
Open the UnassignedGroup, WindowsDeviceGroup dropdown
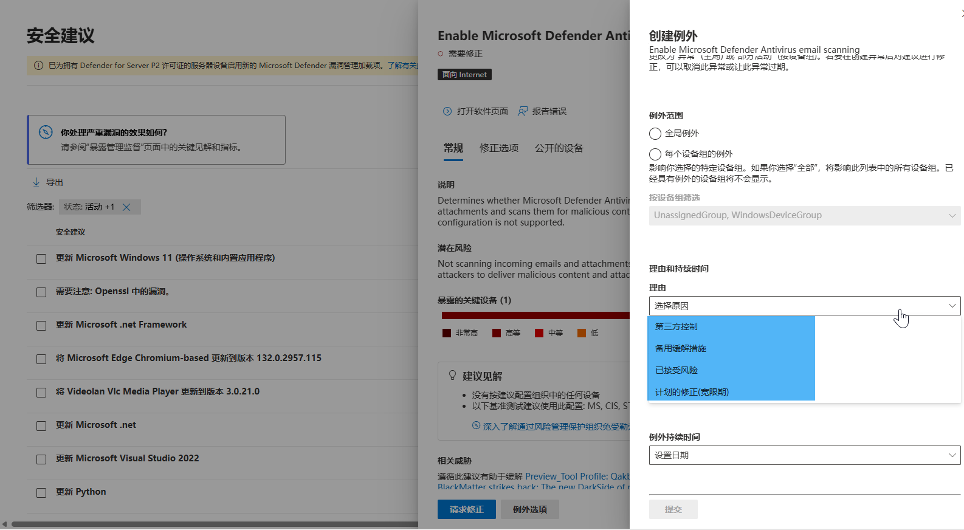pos(804,215)
